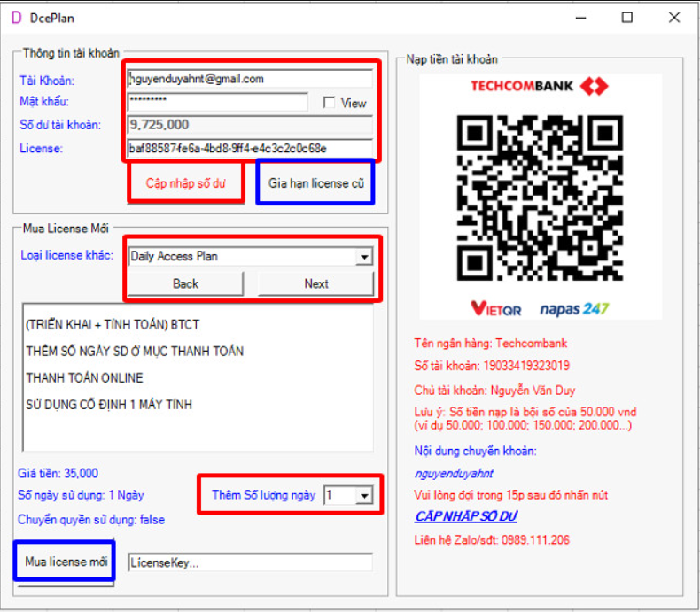Viewport: 700px width, 612px height.
Task: Click 'Chủ tài khoản: Nguyễn Văn Duy' text
Action: coord(494,391)
